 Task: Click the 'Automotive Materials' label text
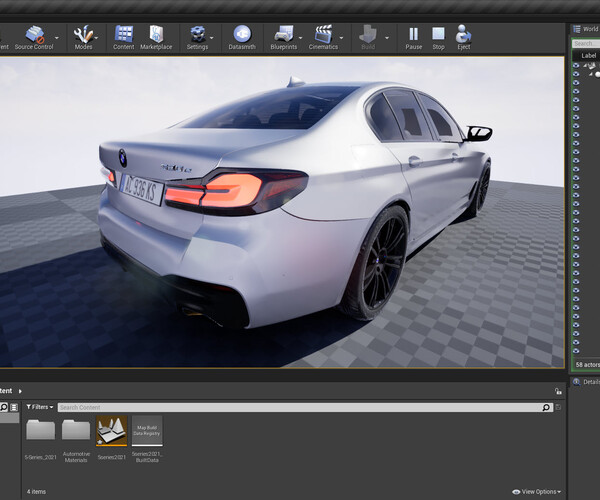(x=76, y=457)
